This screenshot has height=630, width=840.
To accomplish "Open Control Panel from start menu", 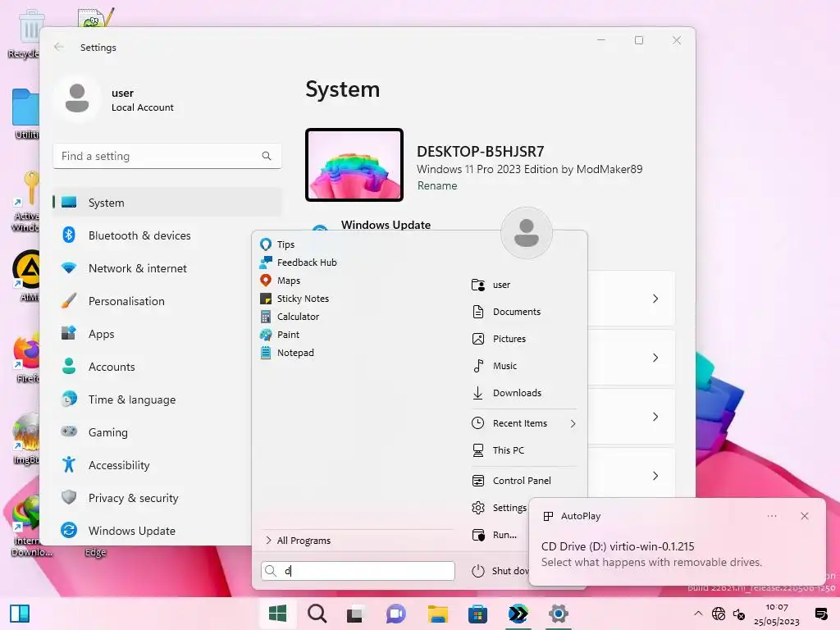I will click(x=511, y=481).
